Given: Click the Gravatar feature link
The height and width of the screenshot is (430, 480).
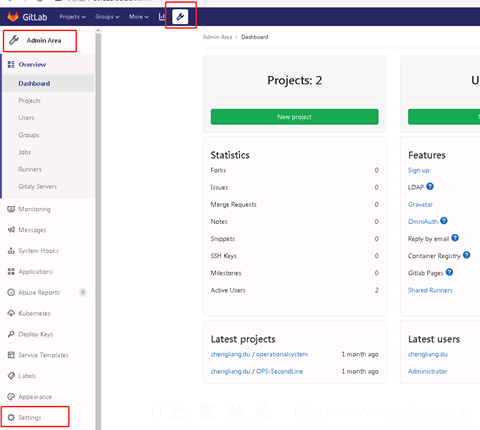Looking at the screenshot, I should tap(420, 204).
